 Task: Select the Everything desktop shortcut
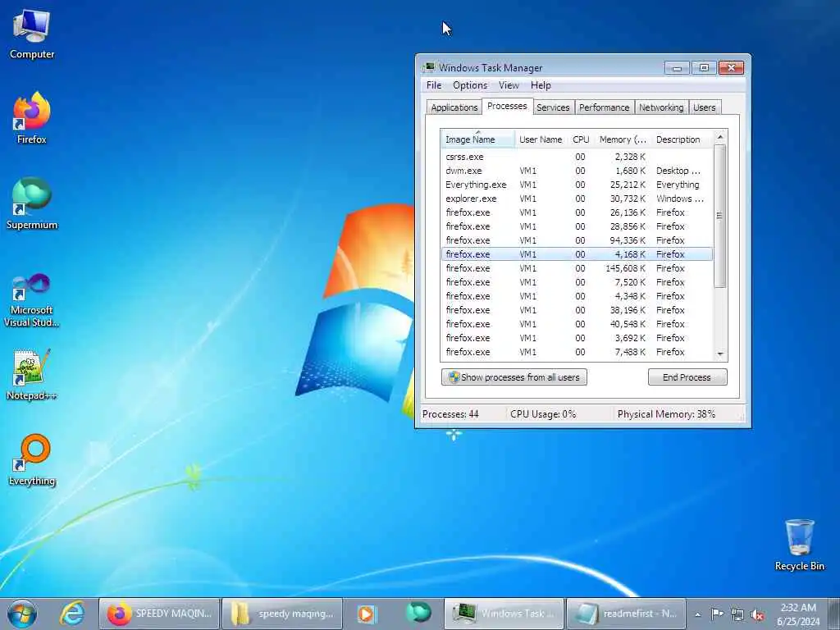32,459
